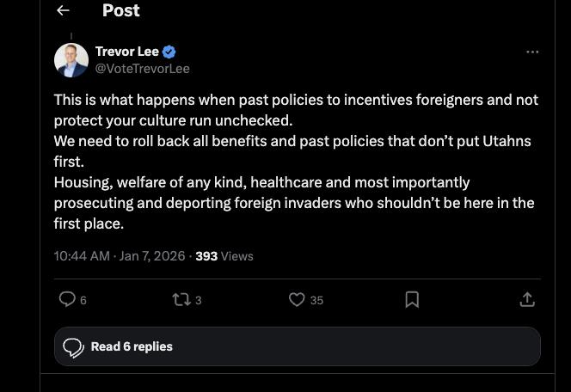The height and width of the screenshot is (392, 571).
Task: Bookmark this post
Action: 412,299
